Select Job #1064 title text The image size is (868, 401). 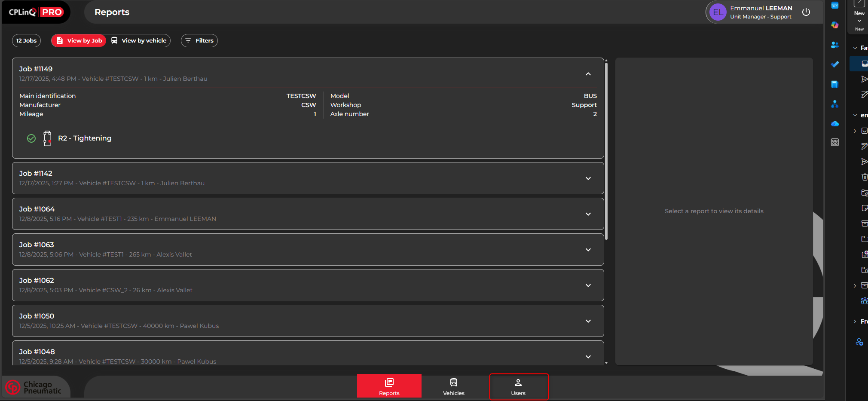[37, 209]
